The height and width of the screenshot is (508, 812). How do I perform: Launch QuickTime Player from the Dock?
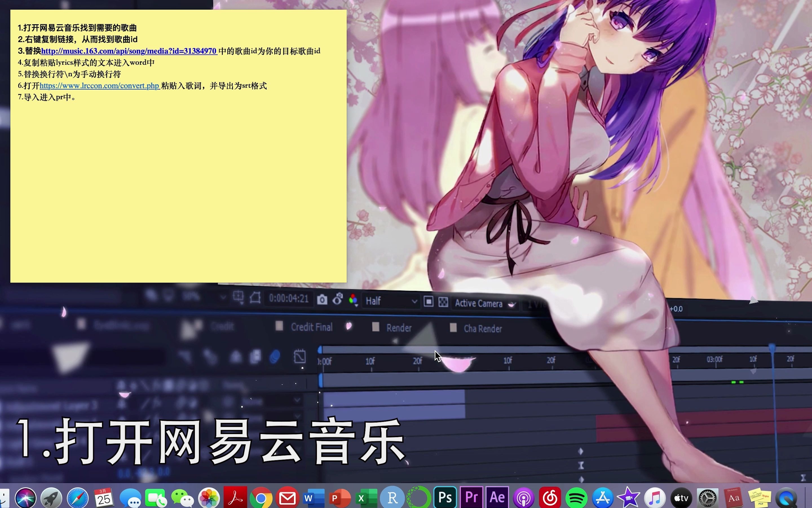pos(786,498)
